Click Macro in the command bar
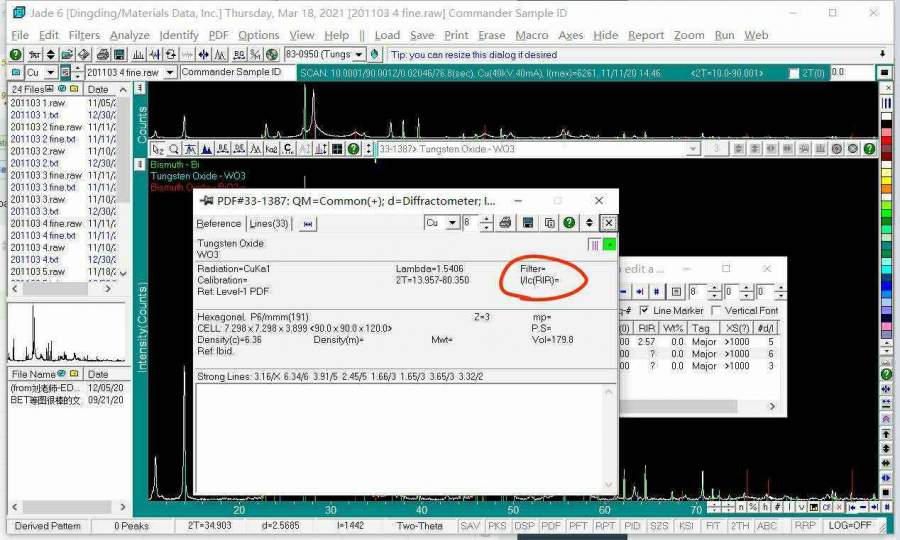Viewport: 900px width, 540px height. tap(532, 36)
